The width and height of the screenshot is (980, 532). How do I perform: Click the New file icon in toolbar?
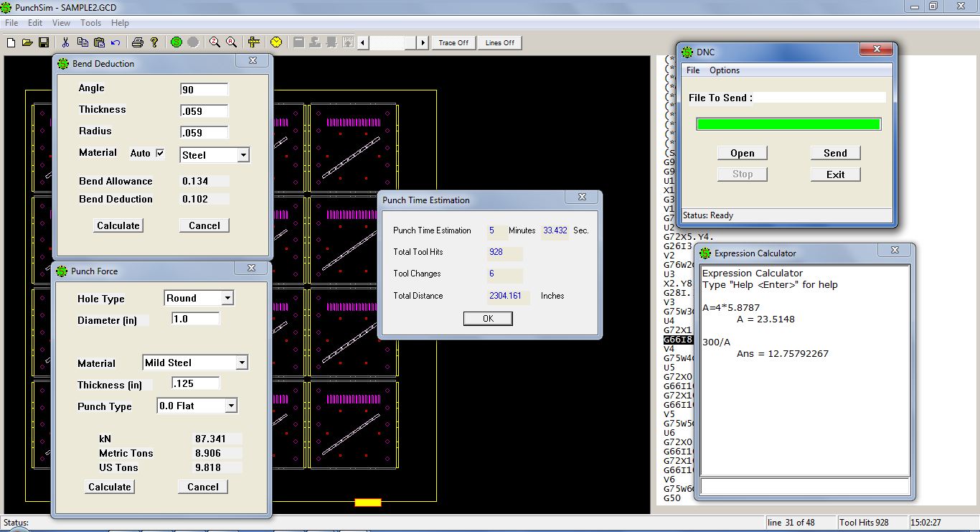[11, 43]
